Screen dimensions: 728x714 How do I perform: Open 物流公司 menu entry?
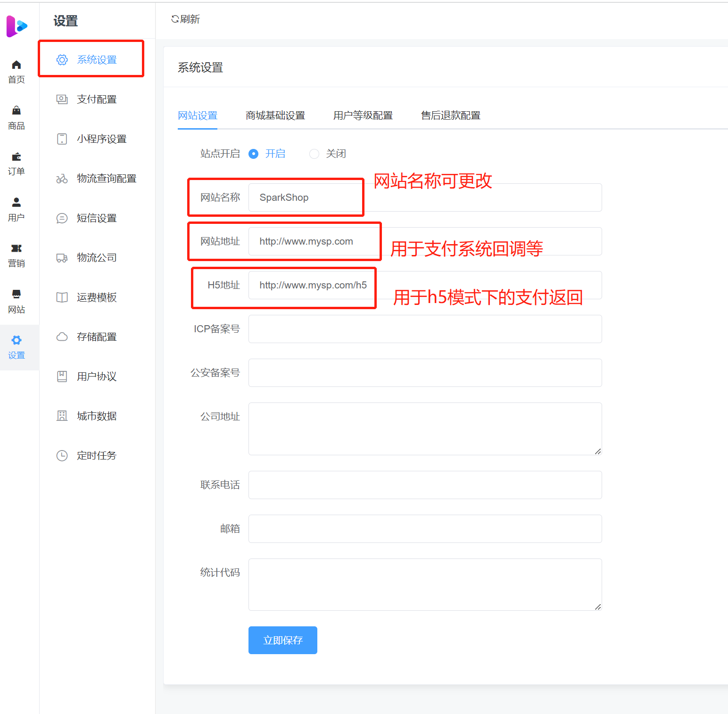[98, 258]
